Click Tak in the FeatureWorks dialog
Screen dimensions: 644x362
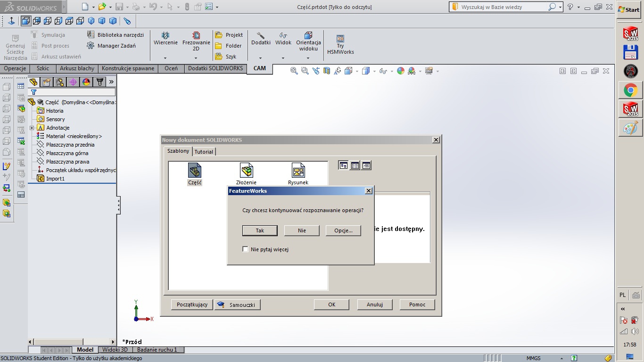pyautogui.click(x=260, y=230)
